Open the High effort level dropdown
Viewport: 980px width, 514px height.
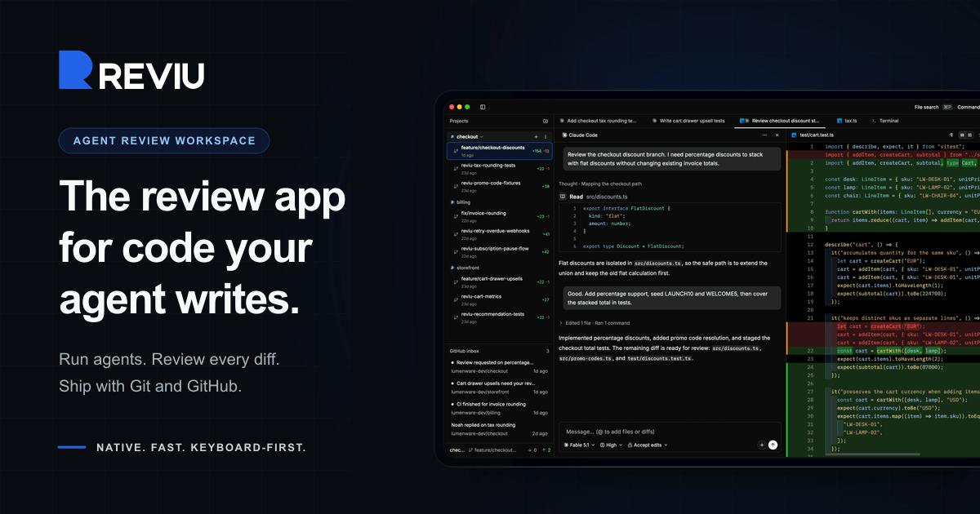[x=611, y=445]
